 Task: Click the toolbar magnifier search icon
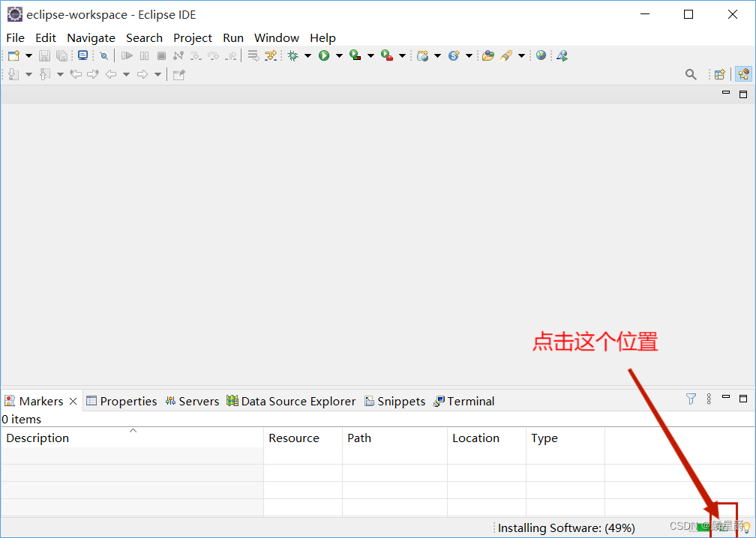click(691, 75)
